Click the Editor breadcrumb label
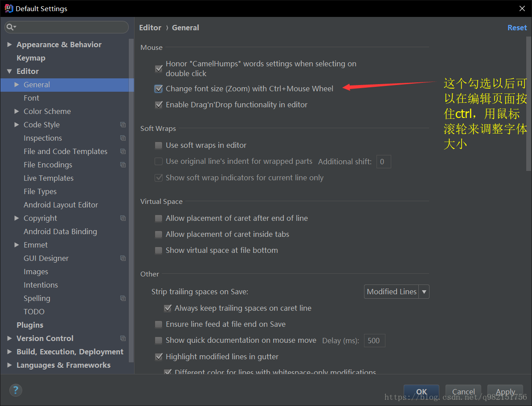The height and width of the screenshot is (406, 532). click(150, 28)
